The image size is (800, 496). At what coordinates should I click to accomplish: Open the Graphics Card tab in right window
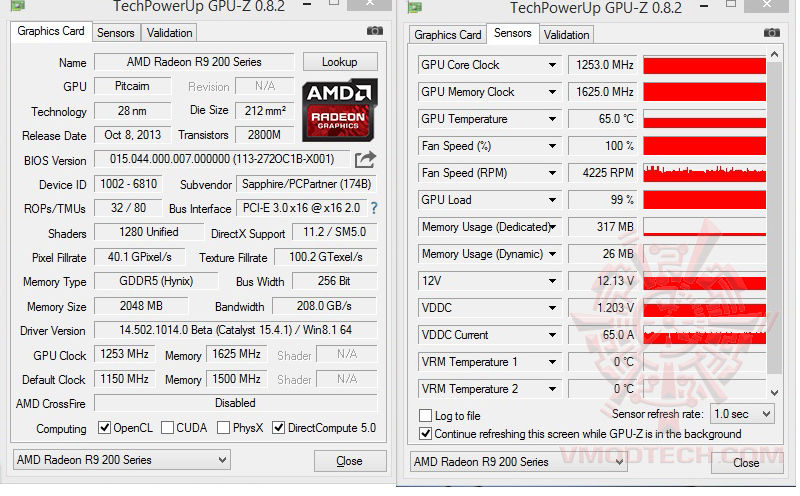pos(448,34)
